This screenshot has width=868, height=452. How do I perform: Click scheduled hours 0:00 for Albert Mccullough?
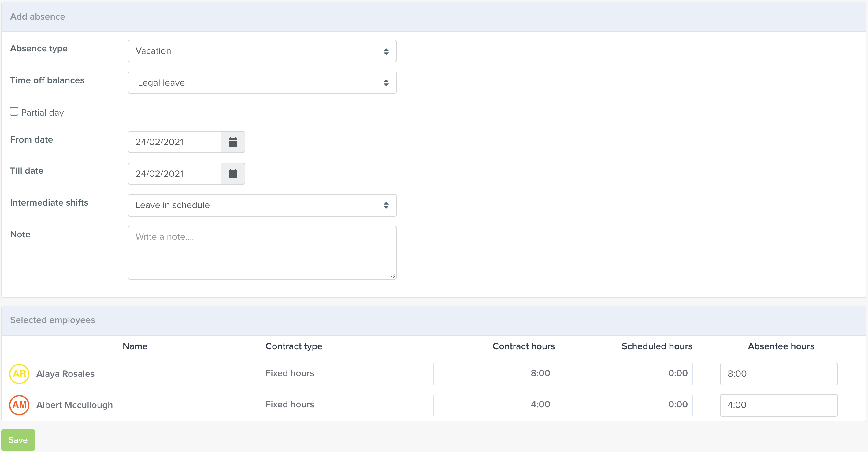coord(678,404)
